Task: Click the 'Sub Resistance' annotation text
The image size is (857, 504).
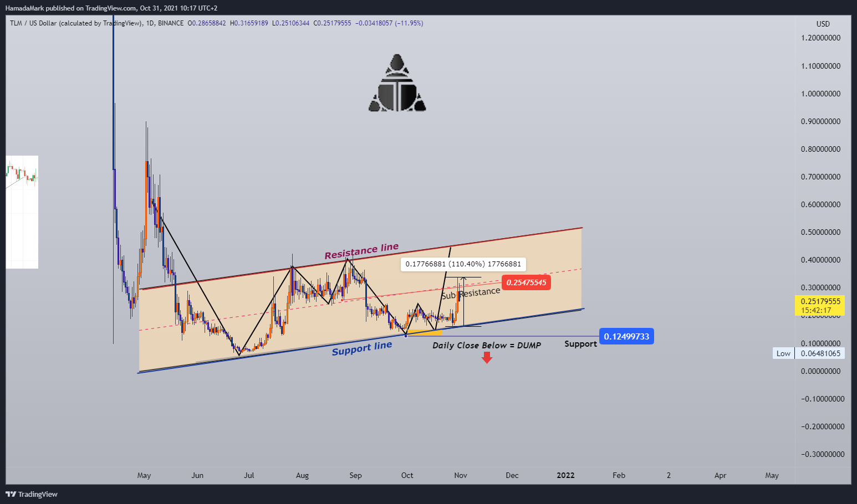Action: pyautogui.click(x=471, y=294)
